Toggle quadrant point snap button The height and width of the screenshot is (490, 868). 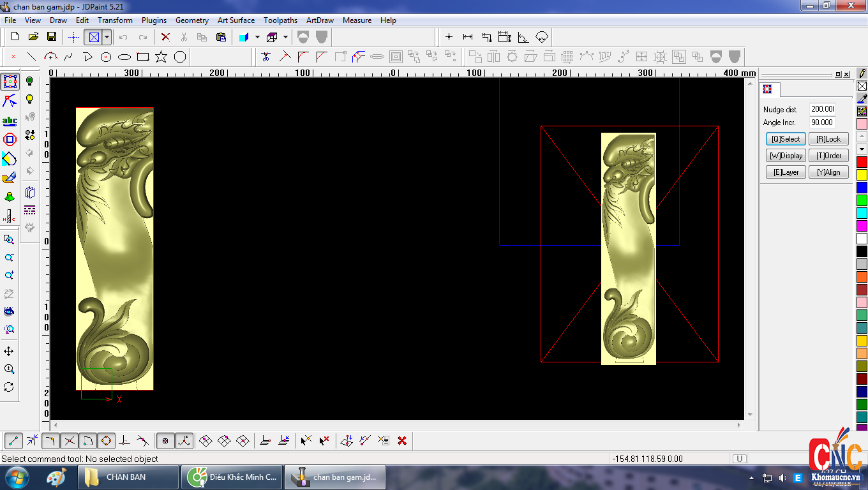[106, 440]
